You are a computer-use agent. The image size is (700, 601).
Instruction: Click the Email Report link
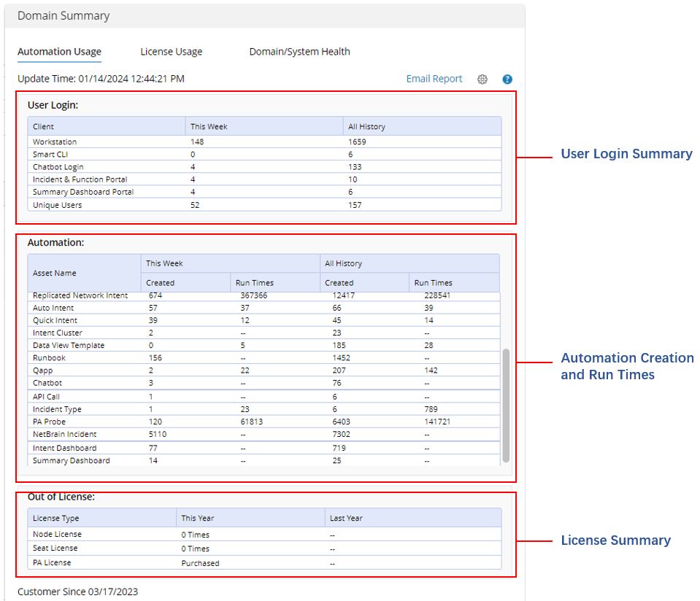tap(434, 79)
